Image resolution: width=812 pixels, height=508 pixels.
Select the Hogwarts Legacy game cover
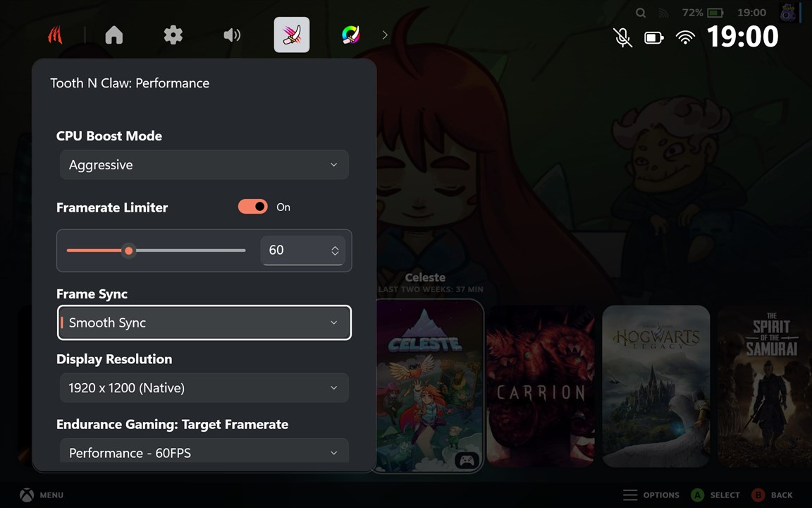[656, 386]
